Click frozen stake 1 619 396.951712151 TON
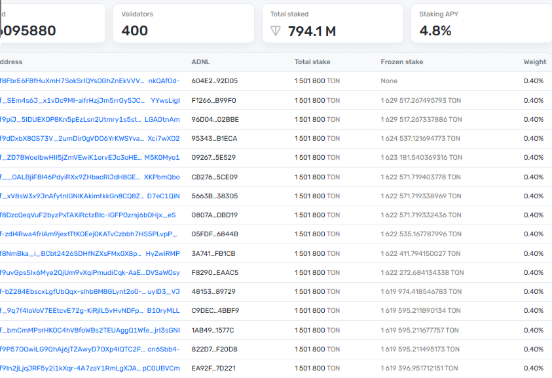Image resolution: width=552 pixels, height=378 pixels. point(419,368)
